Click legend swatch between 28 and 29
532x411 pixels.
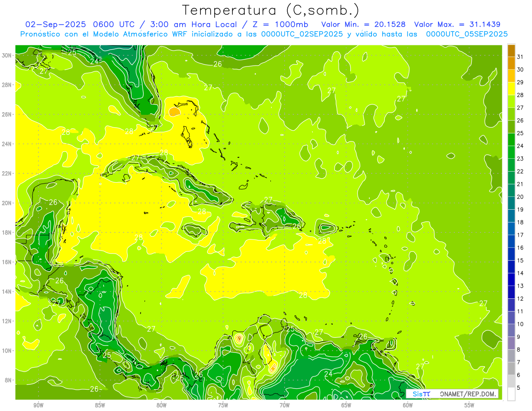click(511, 89)
